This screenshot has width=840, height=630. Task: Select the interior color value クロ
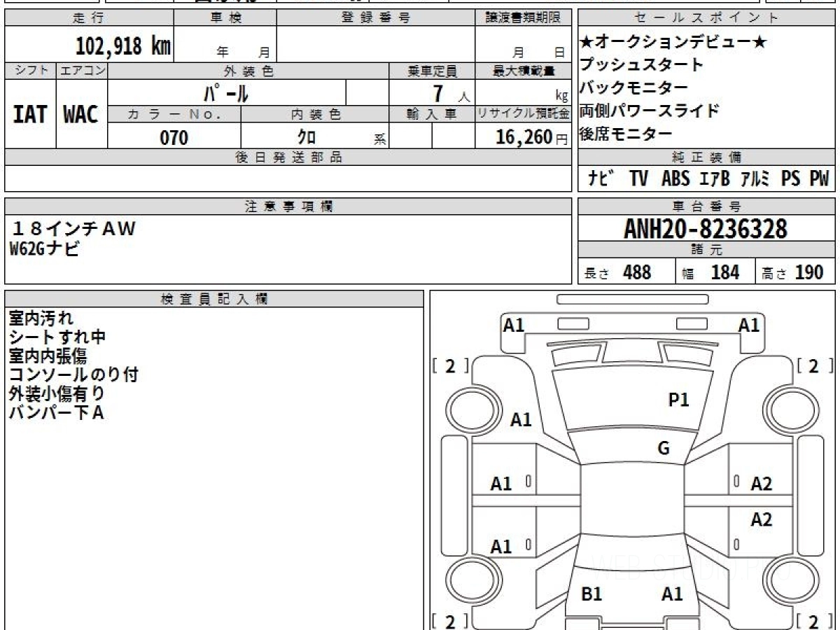pos(307,137)
